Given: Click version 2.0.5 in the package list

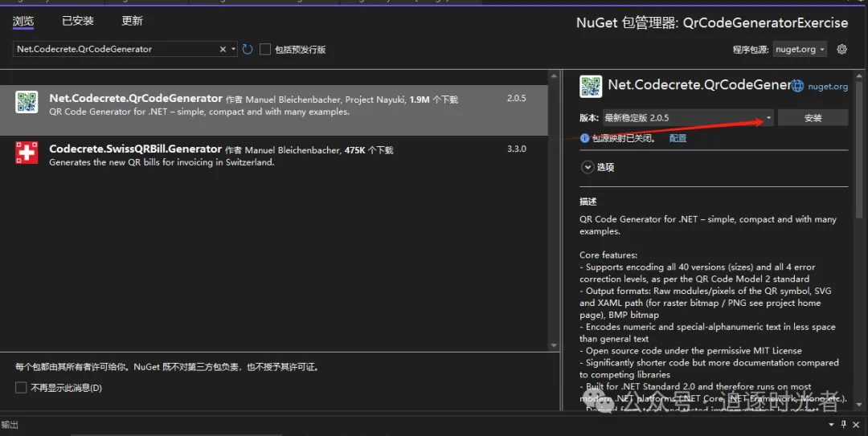Looking at the screenshot, I should point(517,99).
